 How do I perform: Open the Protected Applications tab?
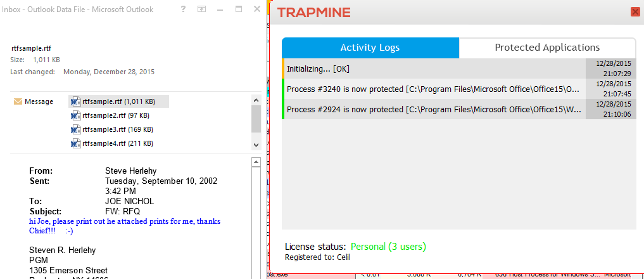pos(547,48)
